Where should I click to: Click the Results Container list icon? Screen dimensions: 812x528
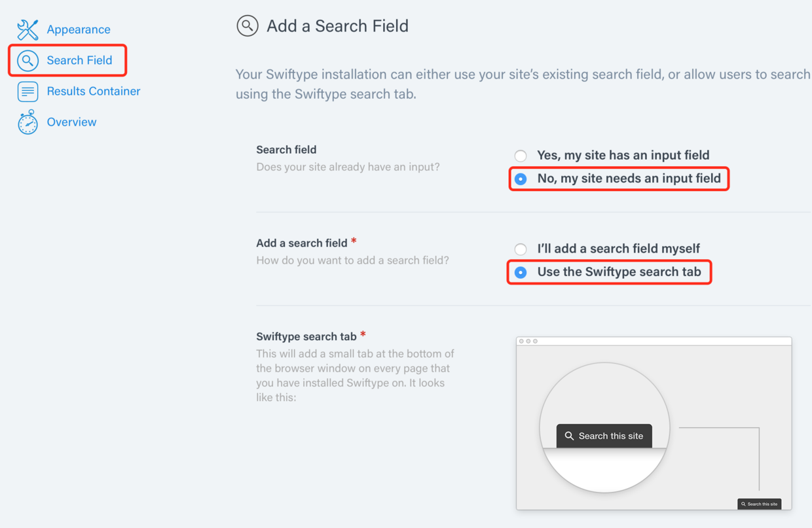tap(28, 92)
